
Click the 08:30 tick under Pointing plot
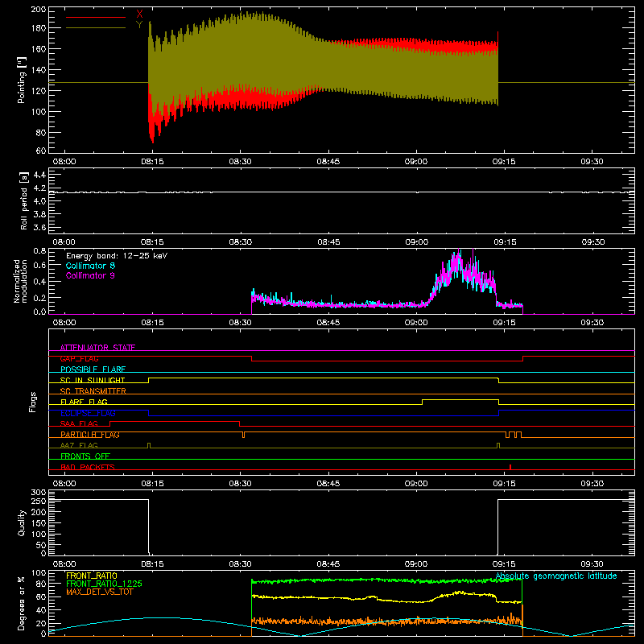tap(240, 162)
